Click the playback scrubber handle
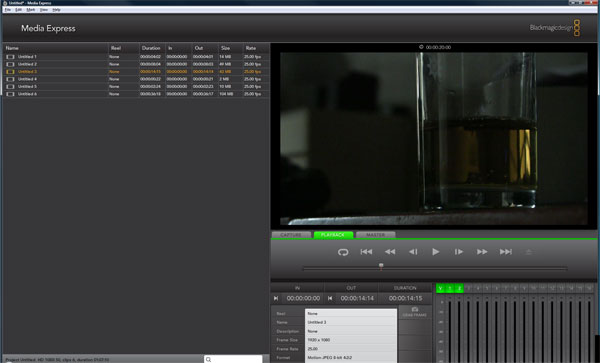The height and width of the screenshot is (363, 600). point(381,266)
